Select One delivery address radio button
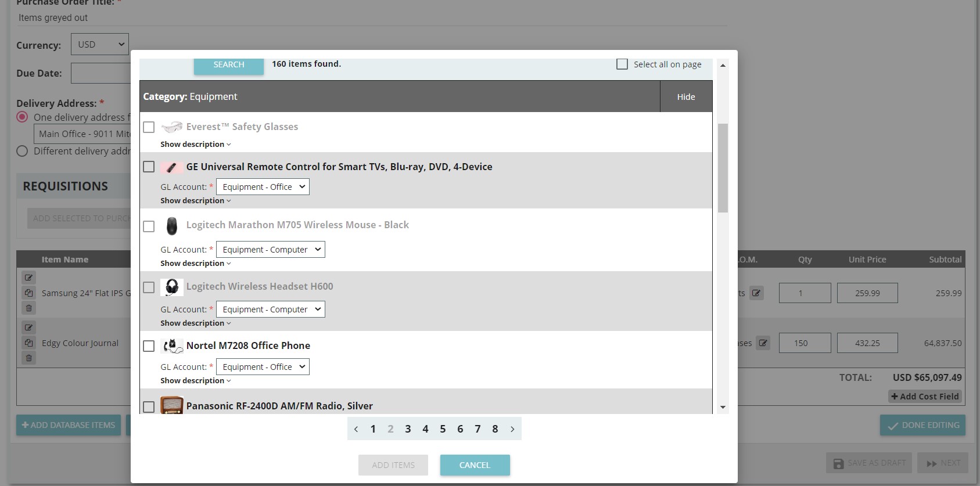Viewport: 980px width, 486px height. 22,117
